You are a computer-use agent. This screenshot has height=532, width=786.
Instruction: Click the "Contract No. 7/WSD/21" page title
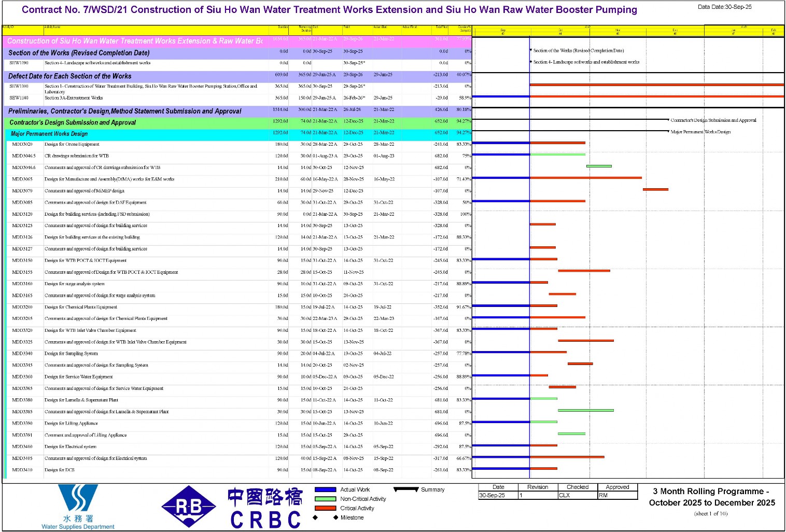[329, 10]
